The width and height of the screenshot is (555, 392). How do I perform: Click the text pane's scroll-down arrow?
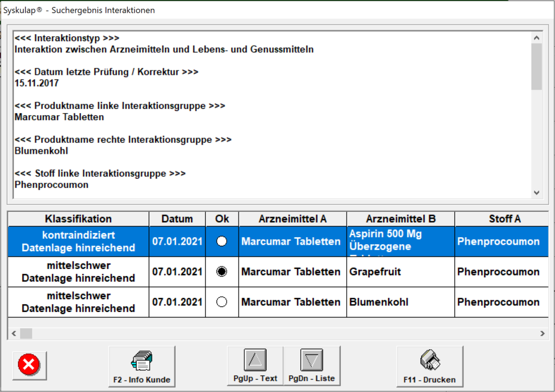(x=537, y=193)
